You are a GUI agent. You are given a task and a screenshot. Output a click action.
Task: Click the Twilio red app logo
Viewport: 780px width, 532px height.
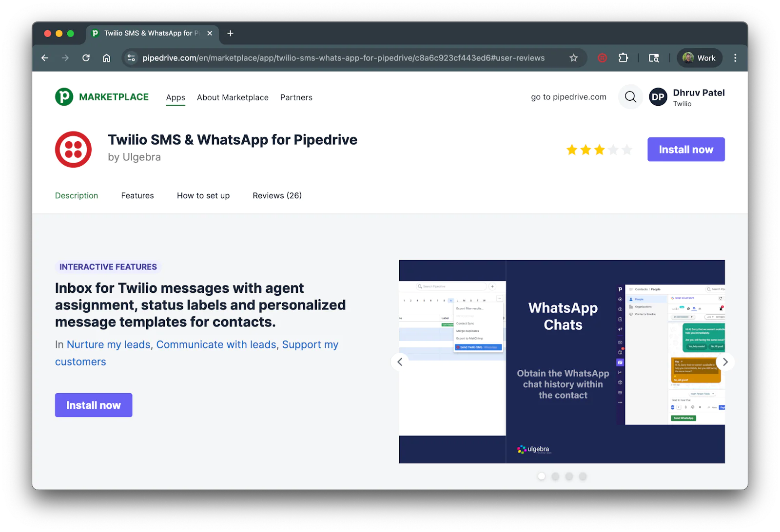click(73, 149)
